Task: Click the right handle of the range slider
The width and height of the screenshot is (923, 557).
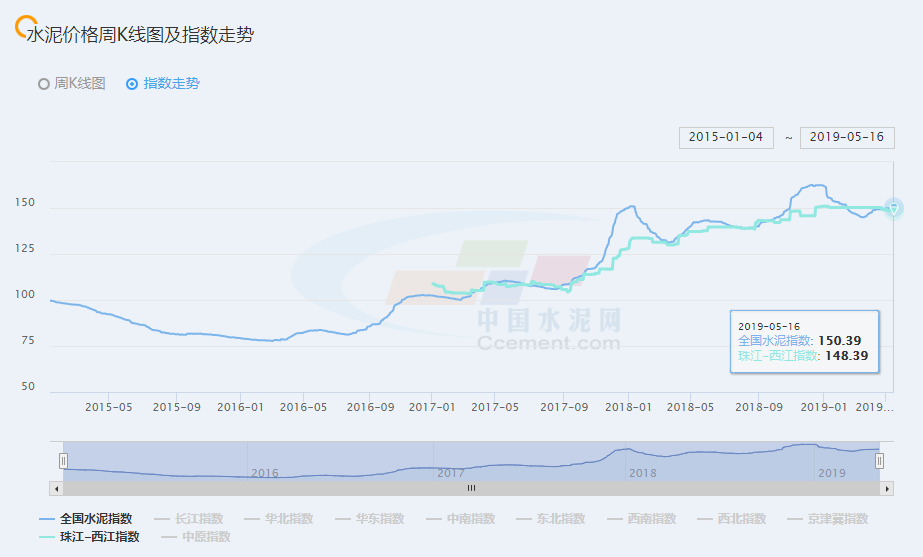Action: (x=880, y=461)
